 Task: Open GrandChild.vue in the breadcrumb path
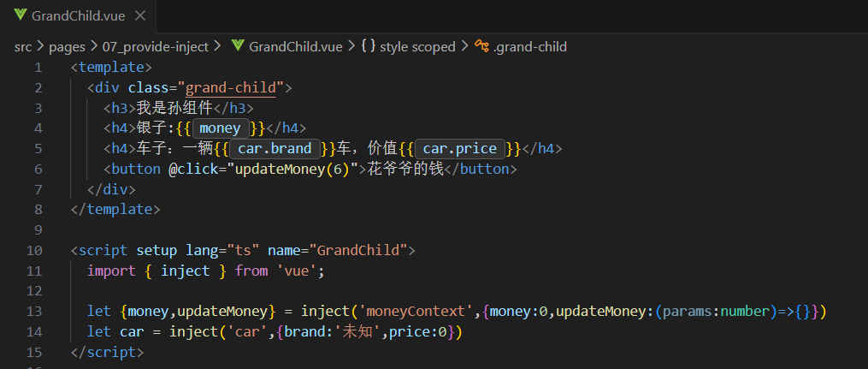(x=296, y=47)
